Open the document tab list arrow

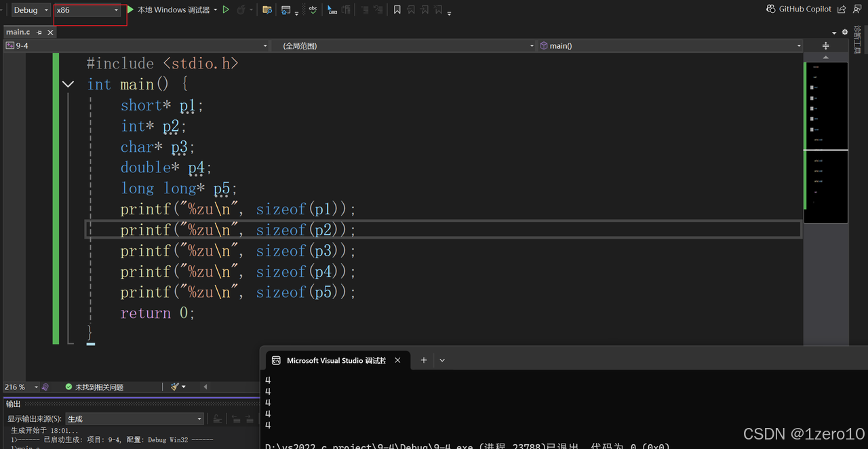(834, 33)
